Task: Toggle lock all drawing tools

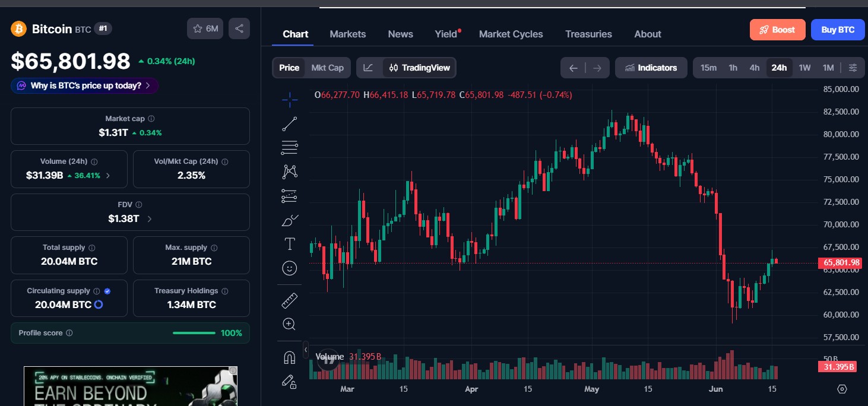Action: point(290,382)
